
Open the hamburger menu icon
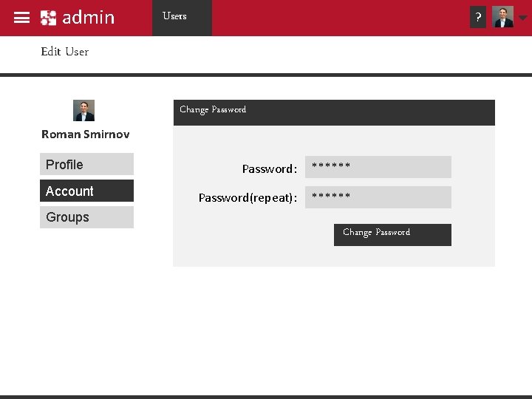pos(21,18)
